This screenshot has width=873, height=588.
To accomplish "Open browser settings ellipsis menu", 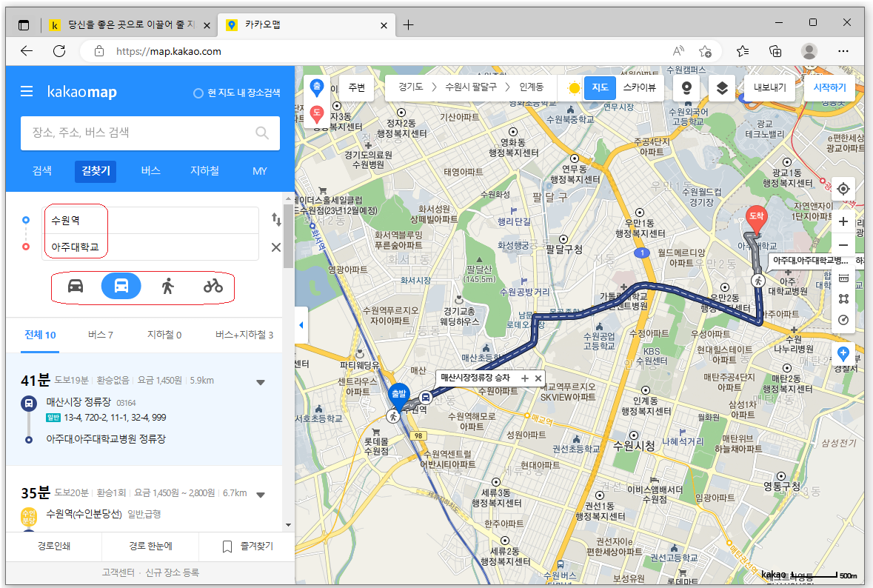I will (x=843, y=51).
